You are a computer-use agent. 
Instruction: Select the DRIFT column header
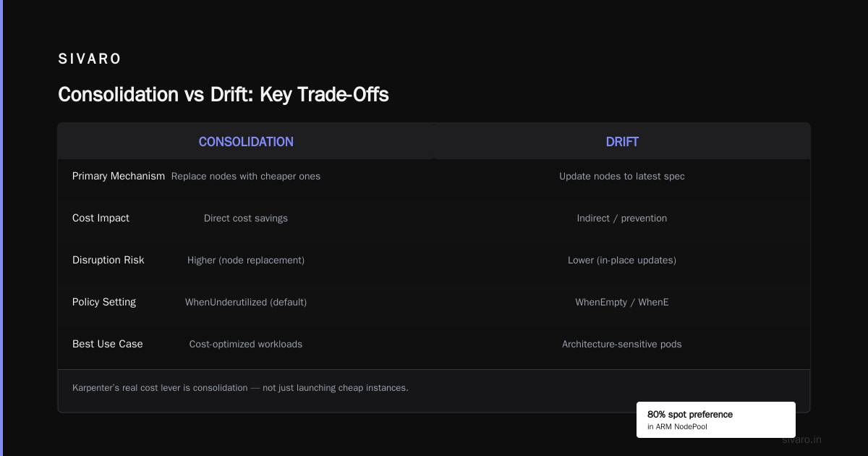click(x=622, y=142)
